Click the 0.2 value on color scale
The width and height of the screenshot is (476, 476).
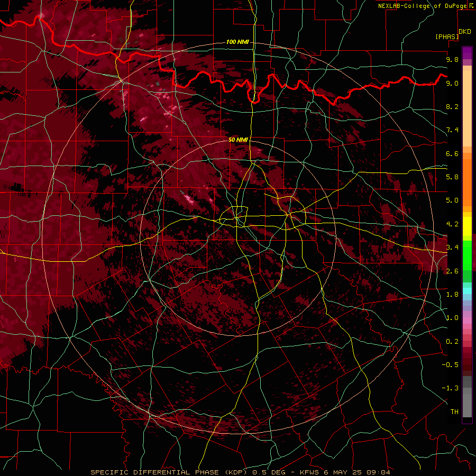(452, 342)
